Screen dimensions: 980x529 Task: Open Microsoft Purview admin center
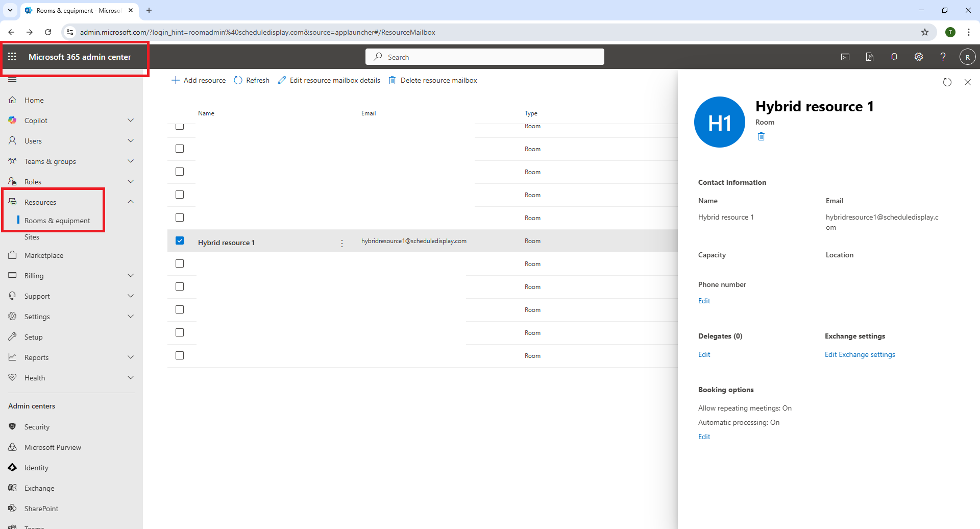point(53,447)
